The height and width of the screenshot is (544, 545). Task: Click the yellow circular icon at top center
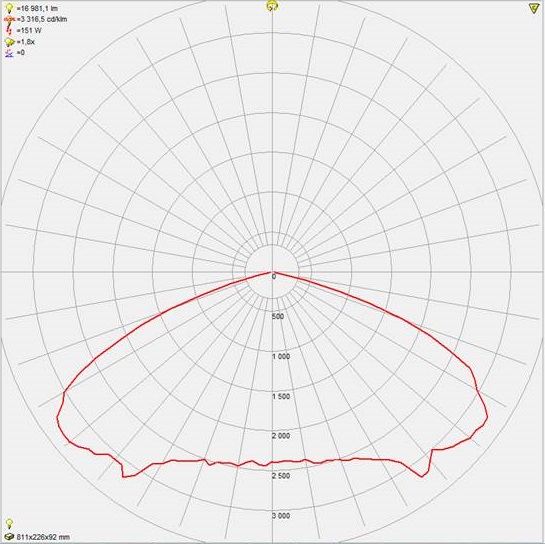[272, 6]
